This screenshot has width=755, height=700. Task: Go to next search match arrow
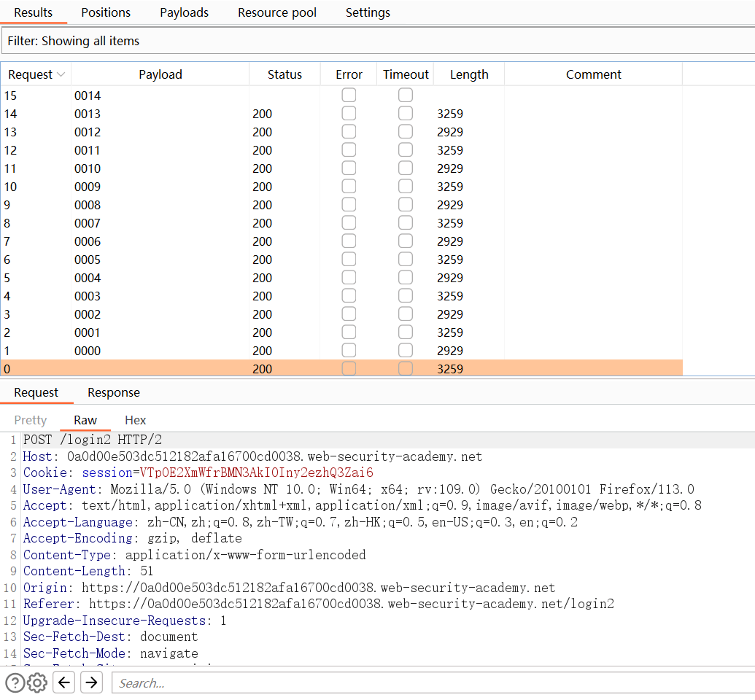pyautogui.click(x=91, y=683)
